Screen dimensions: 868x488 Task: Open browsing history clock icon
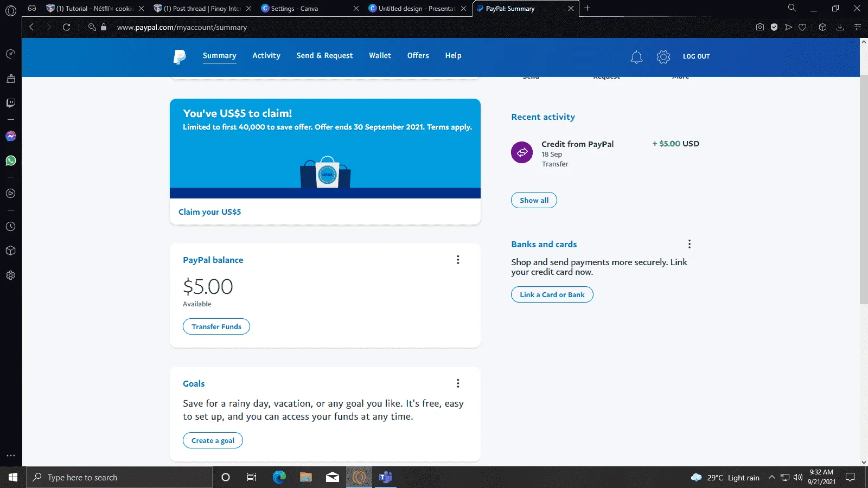(x=10, y=227)
